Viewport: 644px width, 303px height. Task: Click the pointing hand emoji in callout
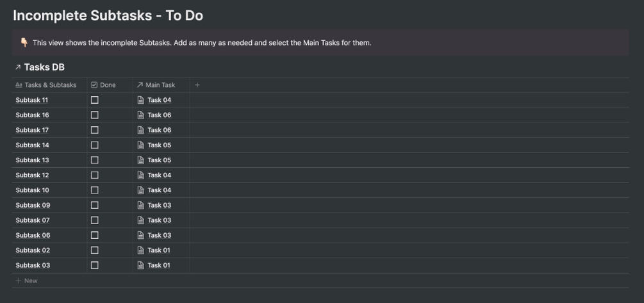tap(24, 42)
